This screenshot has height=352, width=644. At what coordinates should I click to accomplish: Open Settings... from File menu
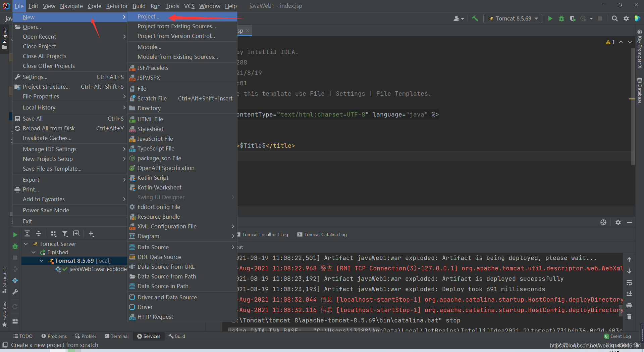[x=69, y=77]
